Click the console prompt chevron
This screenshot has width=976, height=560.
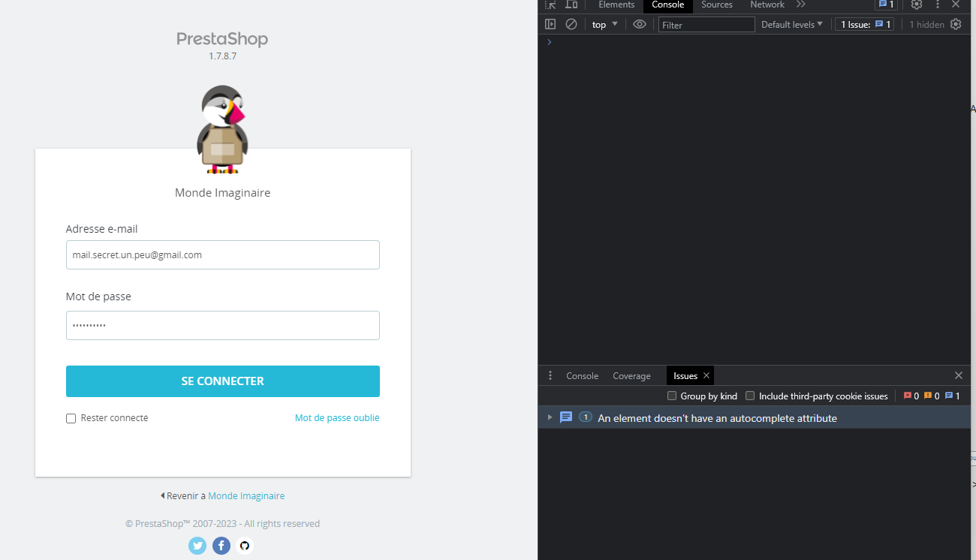[550, 42]
